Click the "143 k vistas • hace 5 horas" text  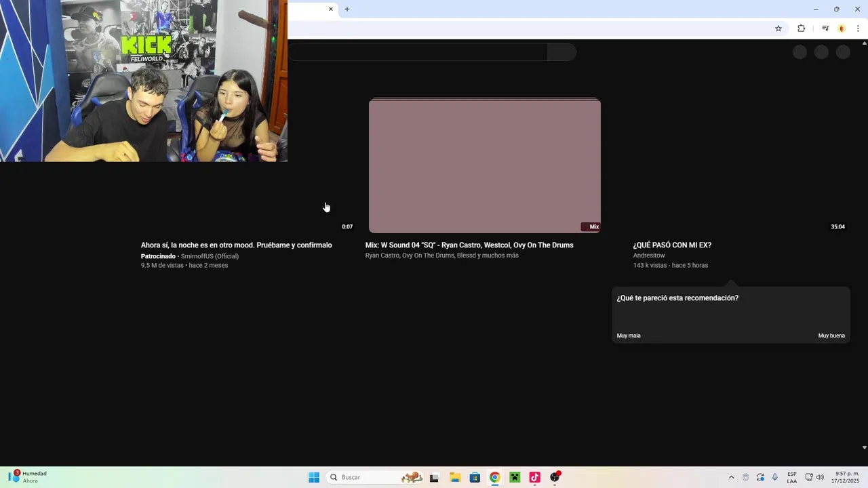click(x=671, y=265)
